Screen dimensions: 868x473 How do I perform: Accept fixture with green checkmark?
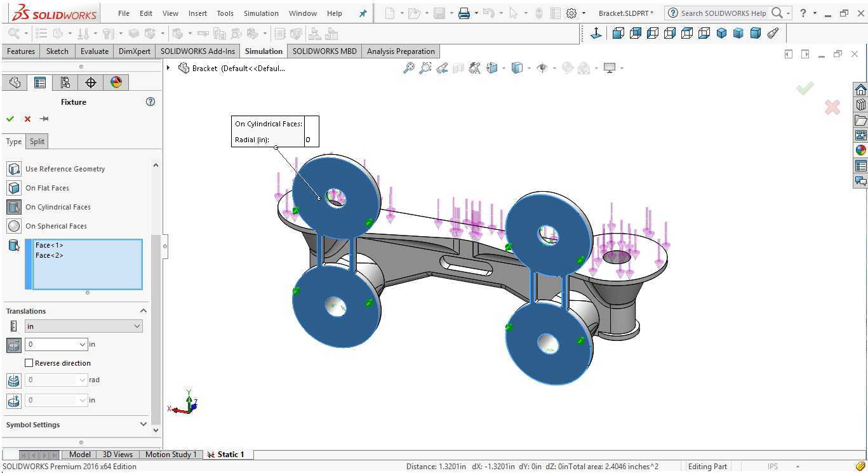click(x=10, y=119)
